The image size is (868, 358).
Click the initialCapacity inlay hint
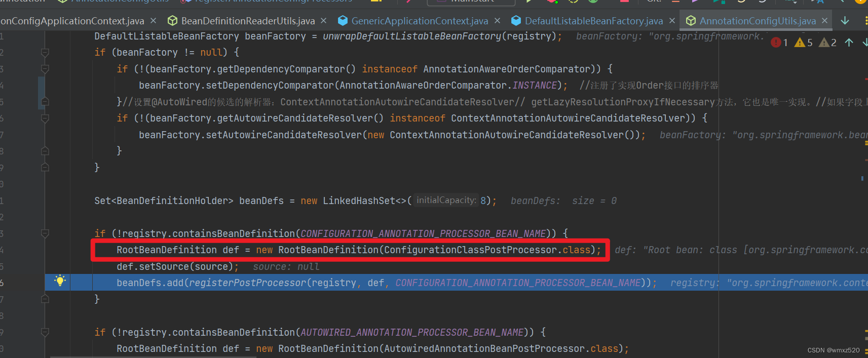(446, 201)
